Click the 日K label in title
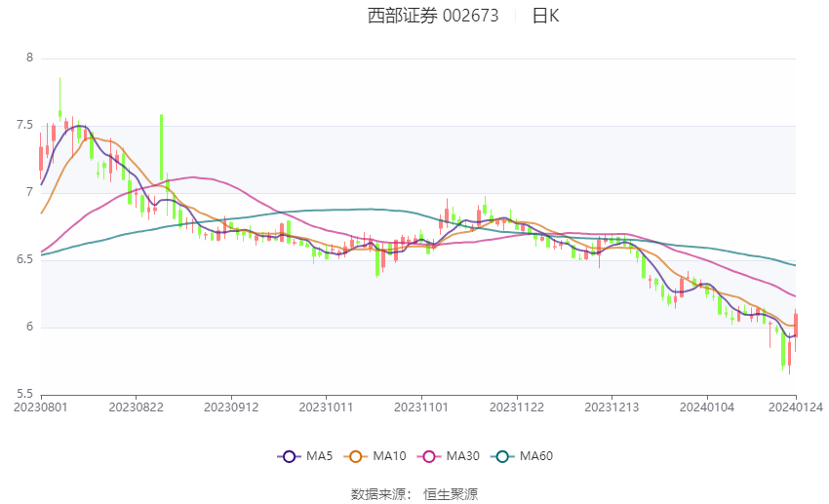Image resolution: width=829 pixels, height=504 pixels. (545, 16)
